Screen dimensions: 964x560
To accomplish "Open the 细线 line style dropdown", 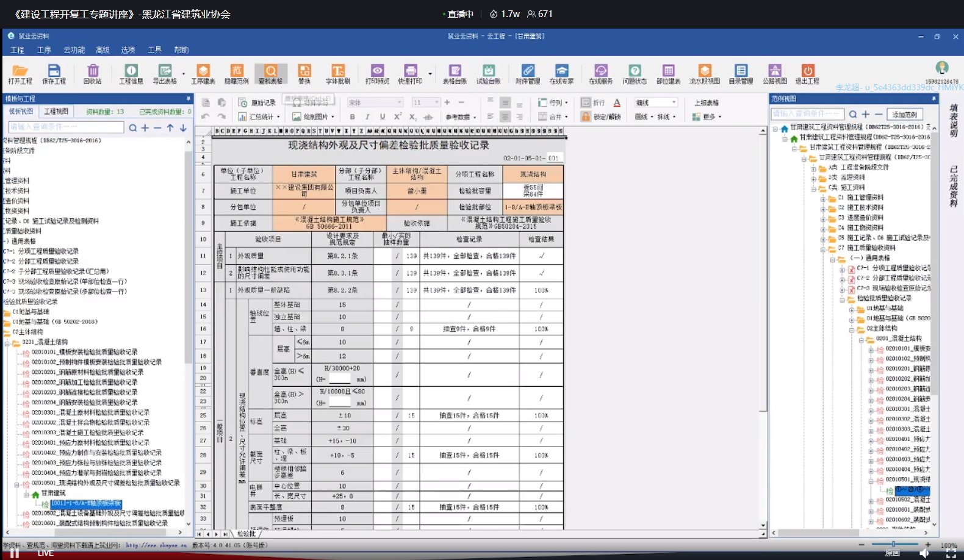I will point(656,102).
